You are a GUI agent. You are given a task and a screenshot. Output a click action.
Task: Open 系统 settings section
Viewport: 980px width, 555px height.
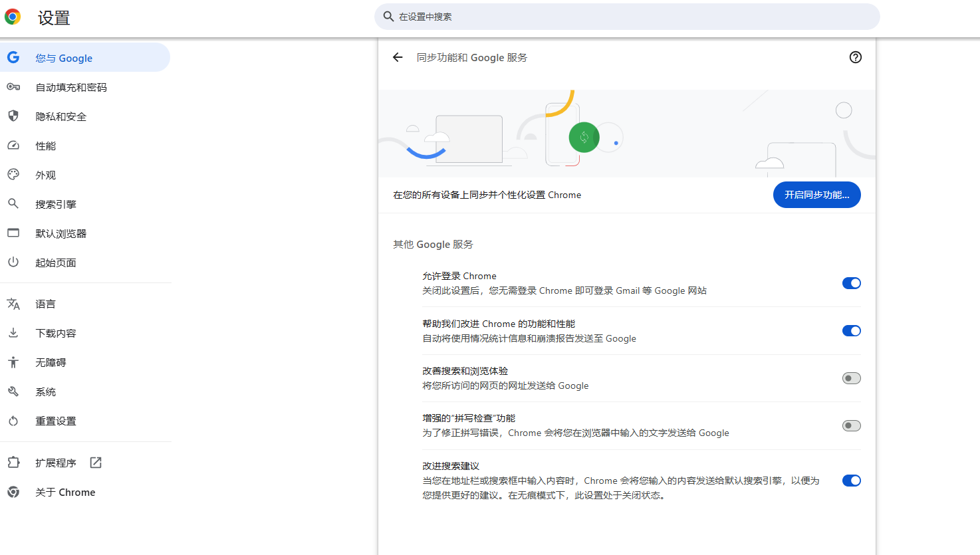click(85, 391)
